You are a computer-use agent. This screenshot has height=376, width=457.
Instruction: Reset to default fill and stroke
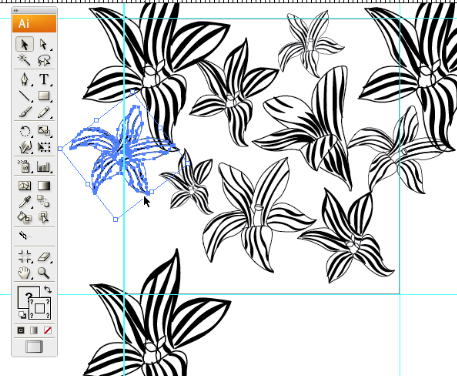coord(21,314)
